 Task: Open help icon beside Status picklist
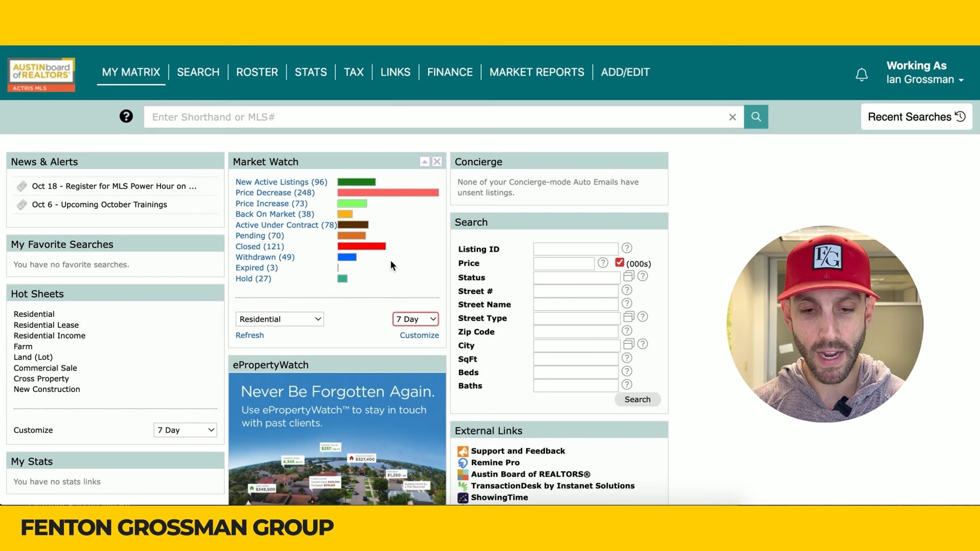[643, 276]
